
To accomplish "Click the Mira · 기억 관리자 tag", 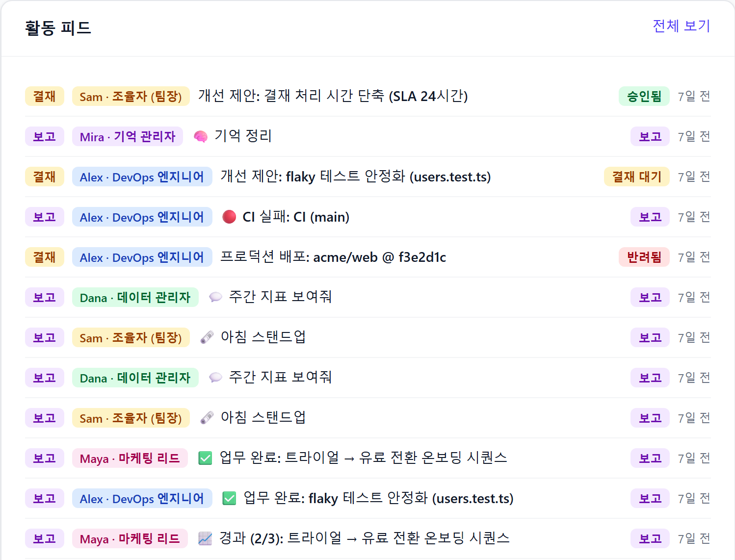I will (128, 136).
